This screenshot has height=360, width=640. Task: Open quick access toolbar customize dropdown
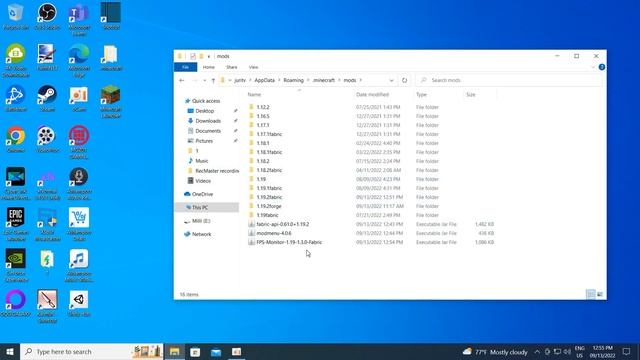[x=209, y=56]
